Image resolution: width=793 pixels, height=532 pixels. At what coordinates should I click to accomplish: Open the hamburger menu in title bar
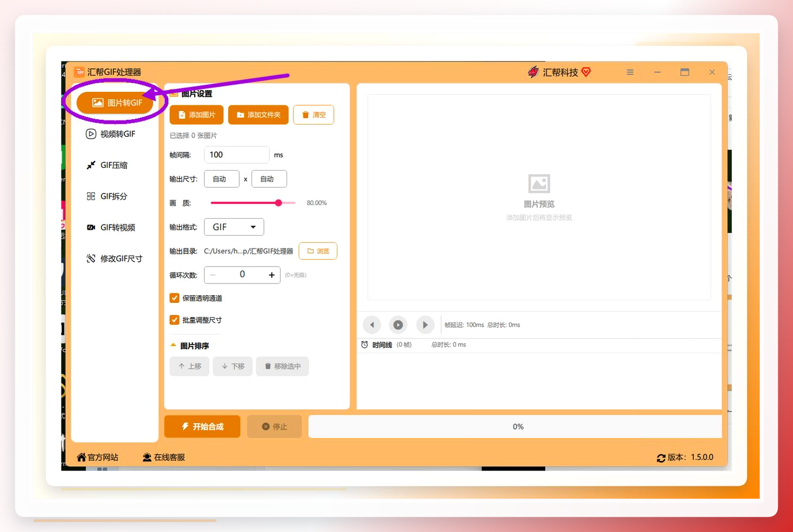(630, 72)
